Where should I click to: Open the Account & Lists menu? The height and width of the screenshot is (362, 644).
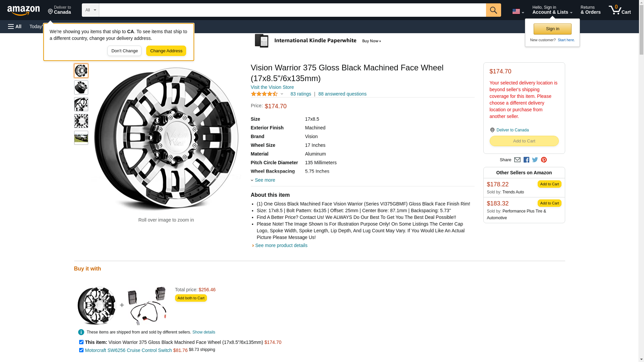(552, 10)
